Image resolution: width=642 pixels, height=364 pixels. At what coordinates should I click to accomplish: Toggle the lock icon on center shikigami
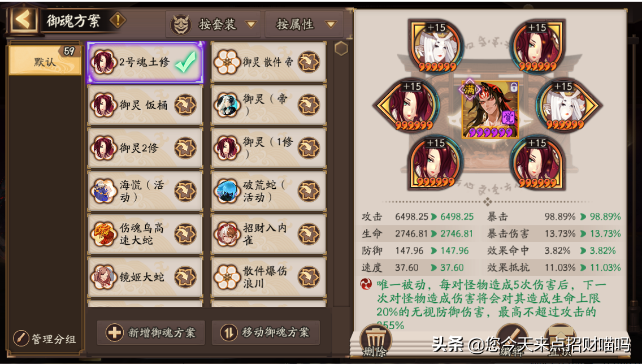[x=514, y=86]
